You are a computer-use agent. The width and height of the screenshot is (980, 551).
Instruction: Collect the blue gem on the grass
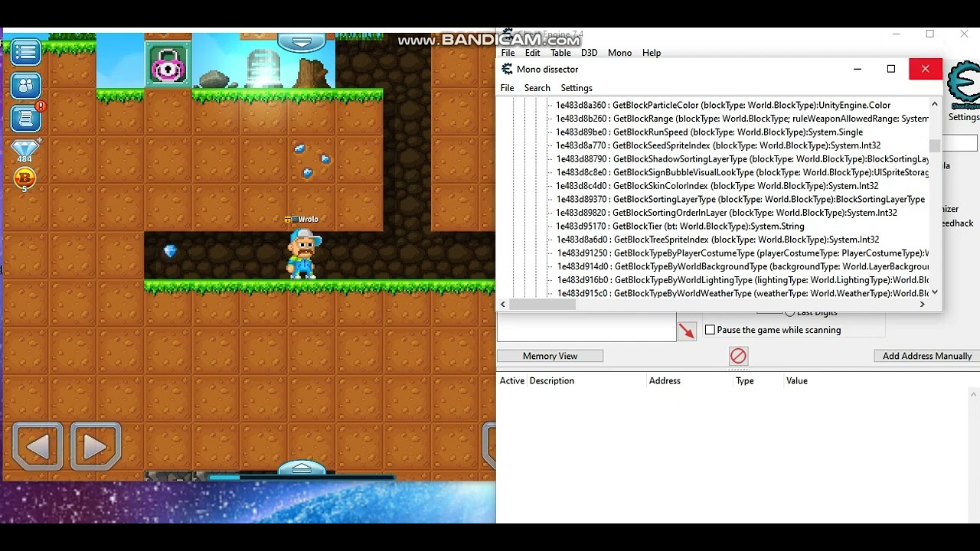point(170,251)
